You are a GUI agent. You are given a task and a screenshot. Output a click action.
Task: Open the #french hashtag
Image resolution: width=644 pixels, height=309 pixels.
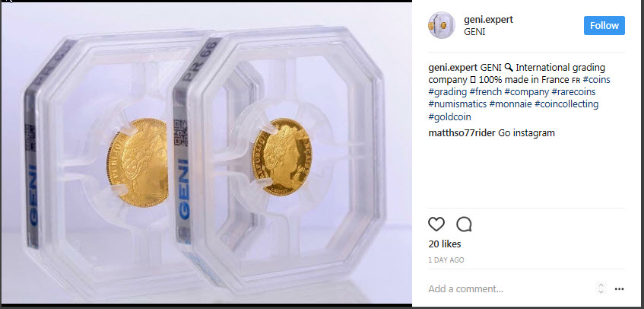[485, 91]
